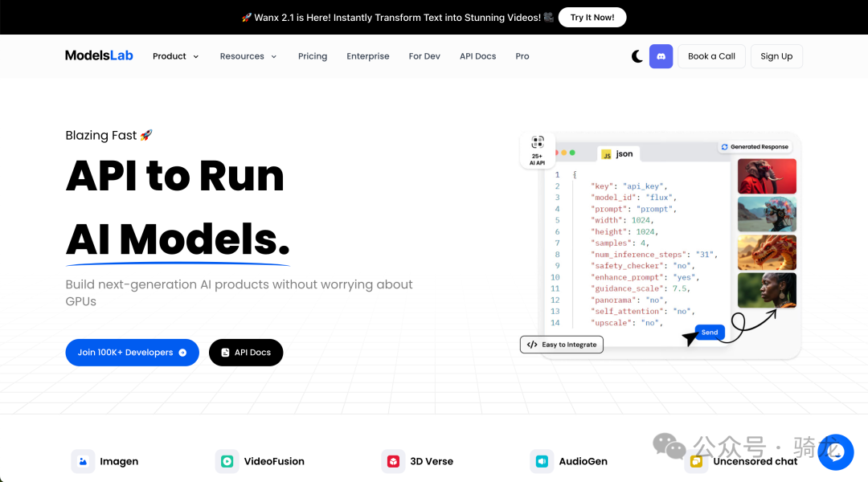Click the Imagen label text
868x482 pixels.
click(119, 462)
